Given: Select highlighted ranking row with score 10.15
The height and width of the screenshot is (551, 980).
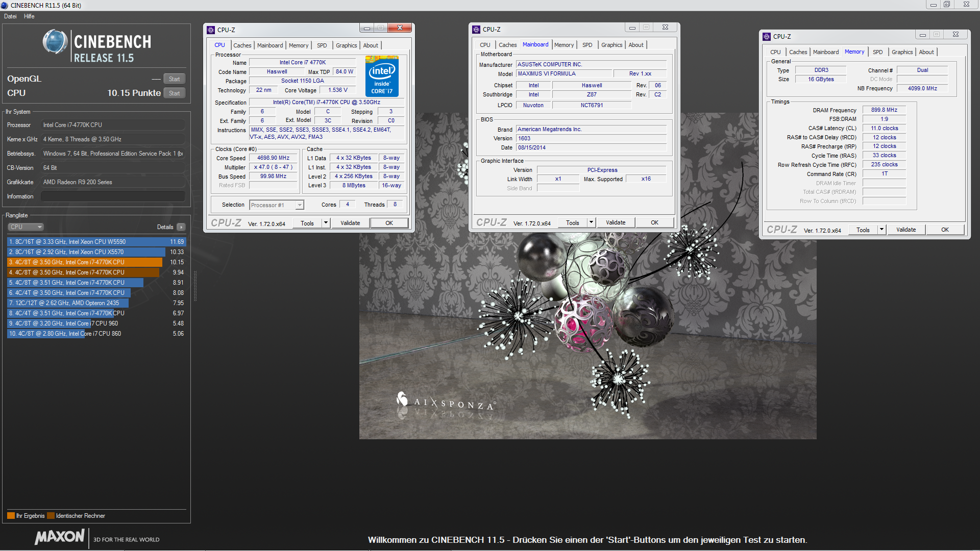Looking at the screenshot, I should [x=96, y=262].
